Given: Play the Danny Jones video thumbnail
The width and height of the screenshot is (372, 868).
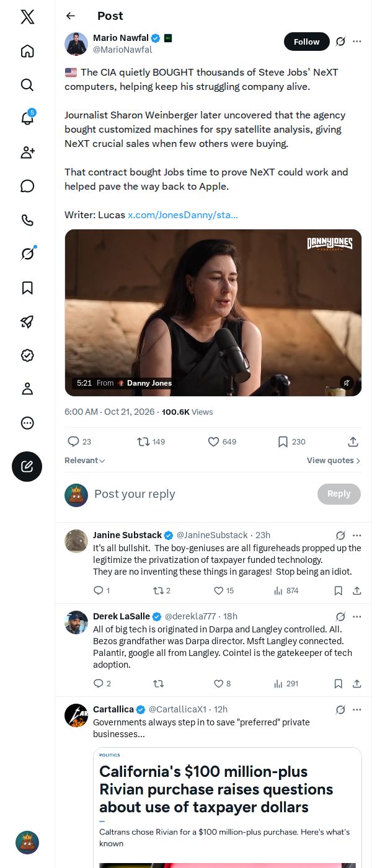Looking at the screenshot, I should (213, 312).
